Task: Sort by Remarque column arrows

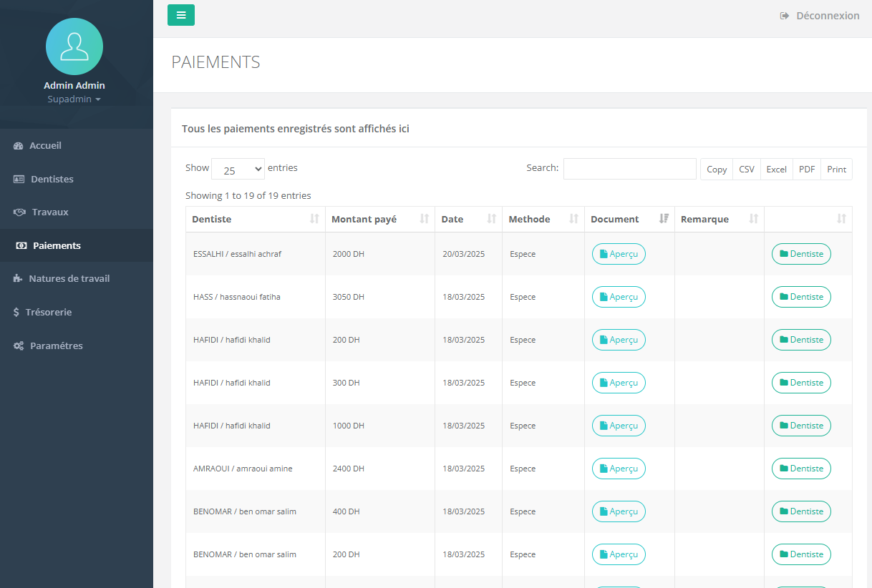Action: coord(753,219)
